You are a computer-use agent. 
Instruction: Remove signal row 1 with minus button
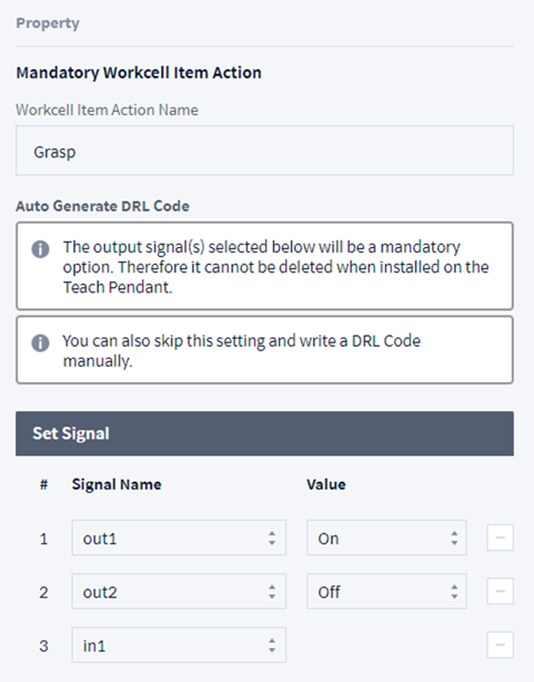500,538
